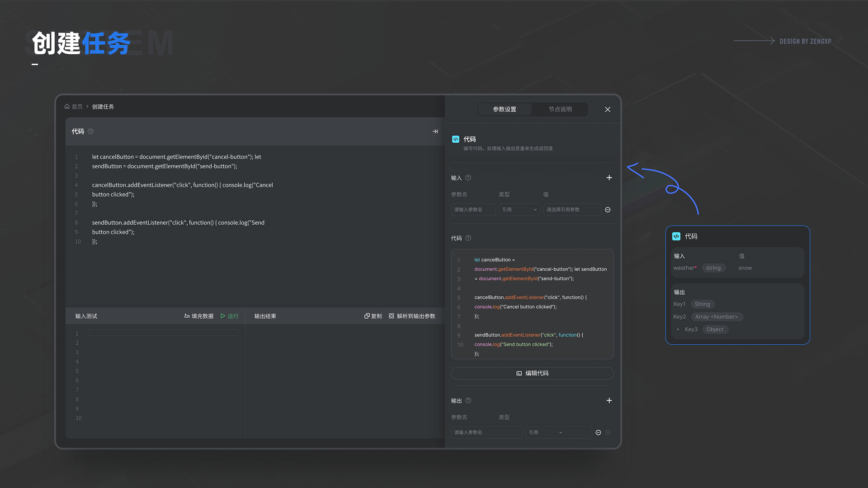Close the settings panel
This screenshot has height=488, width=868.
point(608,109)
